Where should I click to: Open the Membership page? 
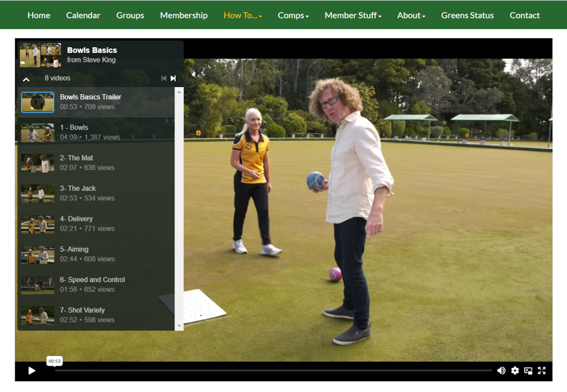coord(184,16)
